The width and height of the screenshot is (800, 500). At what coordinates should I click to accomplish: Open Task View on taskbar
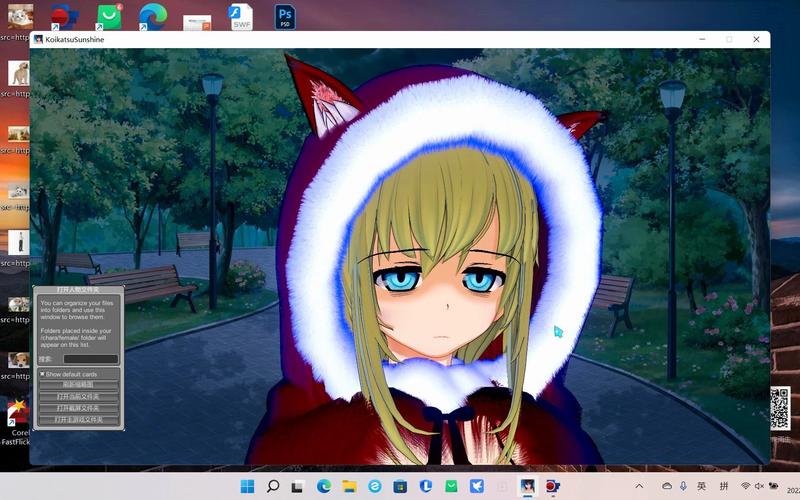(x=298, y=486)
